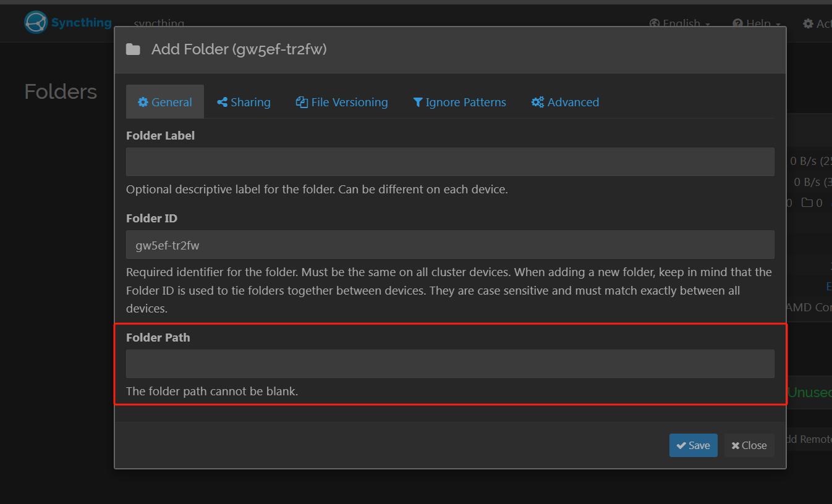The width and height of the screenshot is (832, 504).
Task: Close the Add Folder dialog
Action: [749, 445]
